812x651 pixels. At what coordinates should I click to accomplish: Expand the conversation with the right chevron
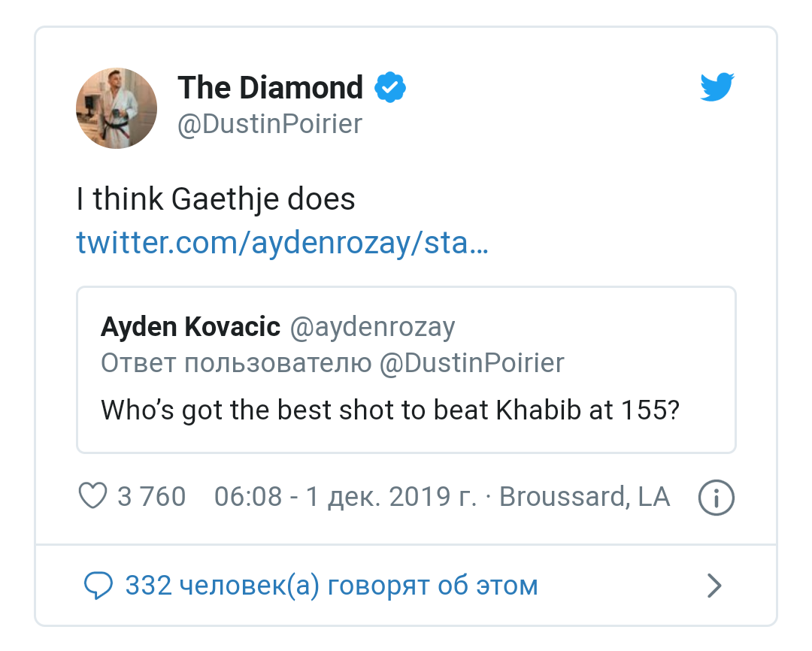[x=714, y=585]
